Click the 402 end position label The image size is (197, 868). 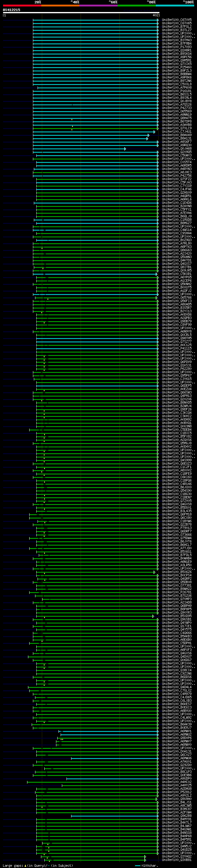[155, 15]
